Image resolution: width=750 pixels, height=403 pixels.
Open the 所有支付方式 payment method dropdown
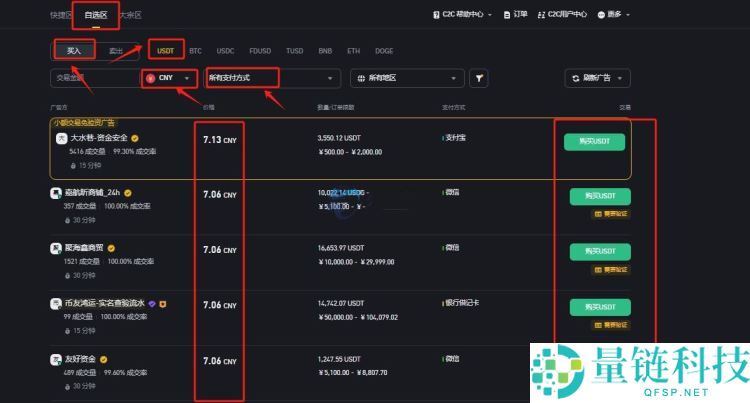tap(273, 78)
